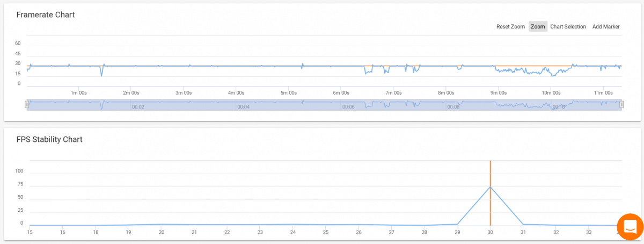Click the 10m 00s axis label

point(551,92)
